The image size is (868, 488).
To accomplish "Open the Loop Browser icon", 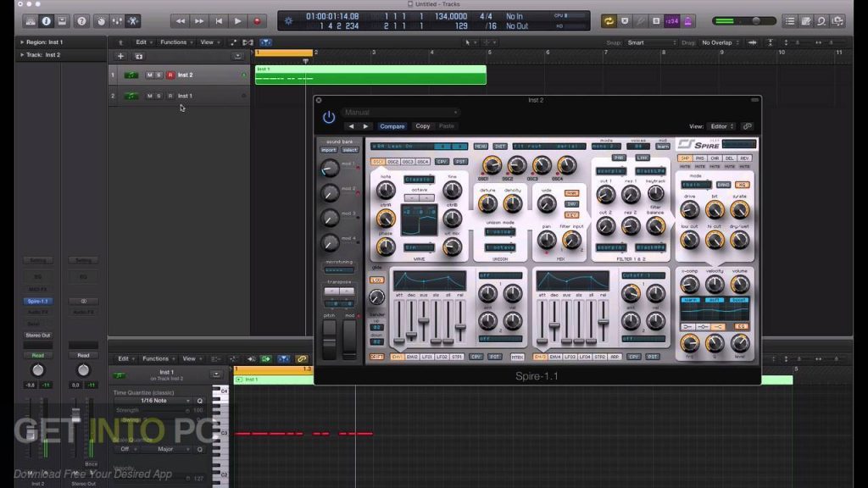I will click(x=821, y=21).
